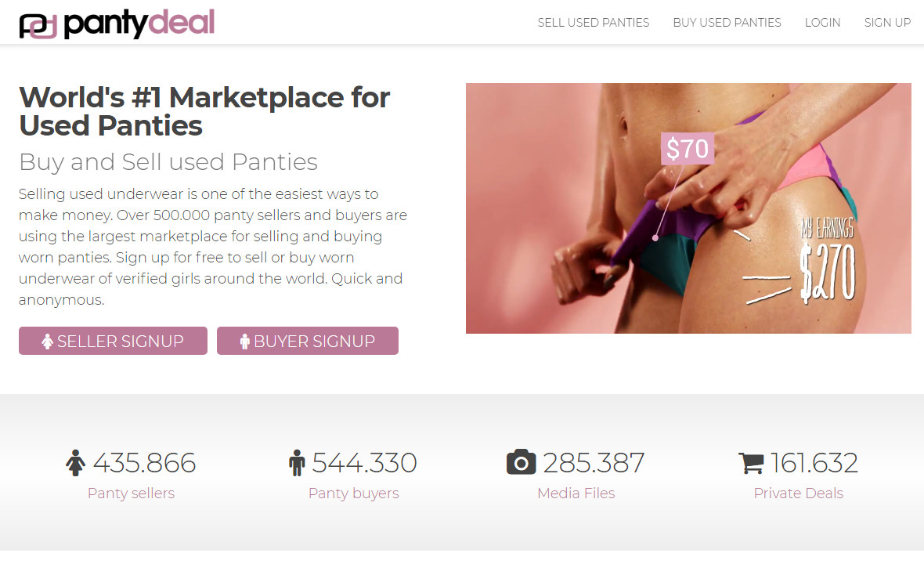This screenshot has height=564, width=924.
Task: Click the female icon beside Panty sellers count
Action: coord(75,463)
